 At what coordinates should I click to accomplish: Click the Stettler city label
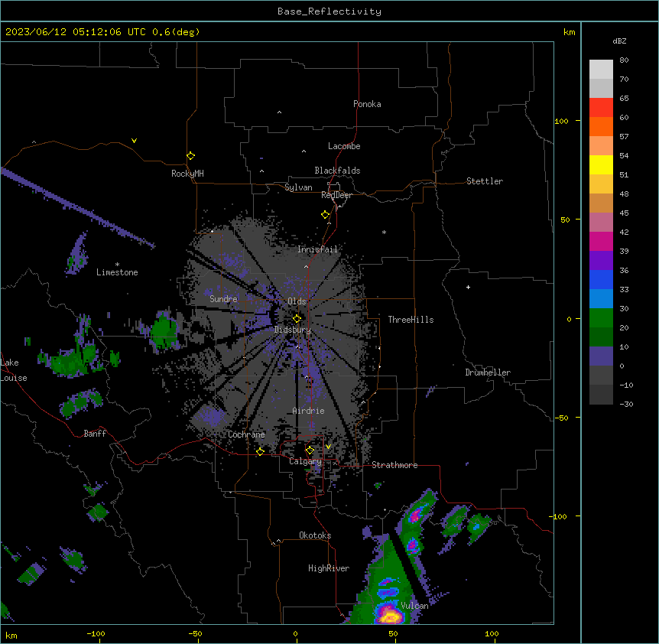(485, 181)
